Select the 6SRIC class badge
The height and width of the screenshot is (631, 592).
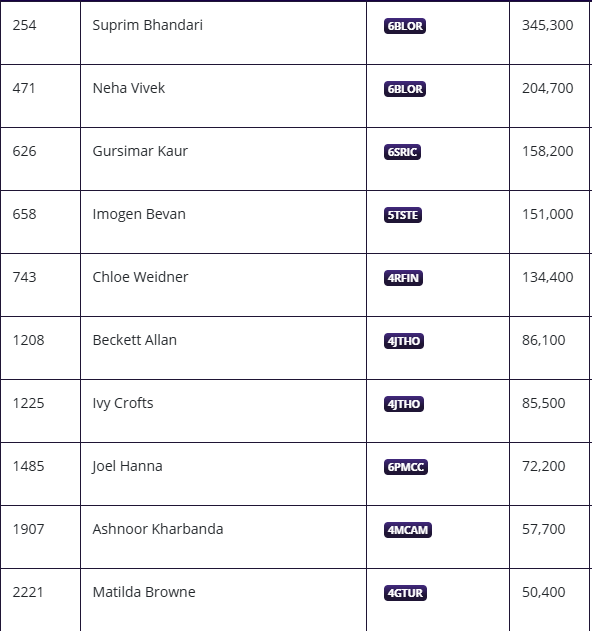click(x=402, y=152)
